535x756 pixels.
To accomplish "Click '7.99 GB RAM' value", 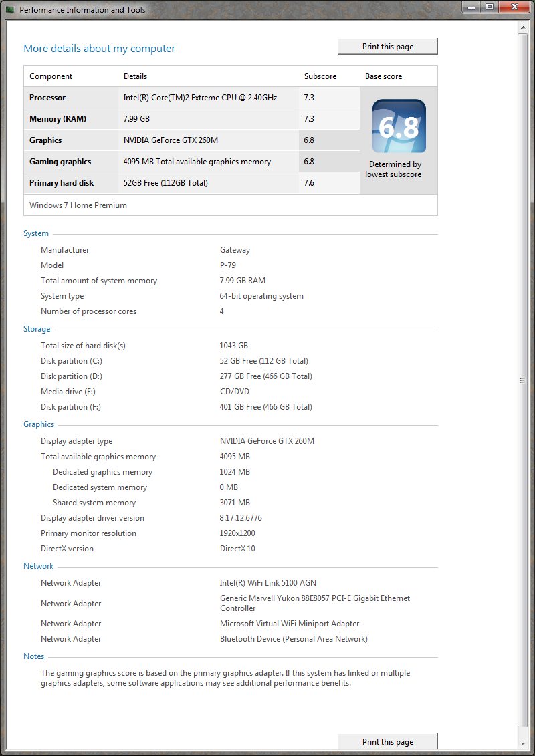I will (x=243, y=281).
